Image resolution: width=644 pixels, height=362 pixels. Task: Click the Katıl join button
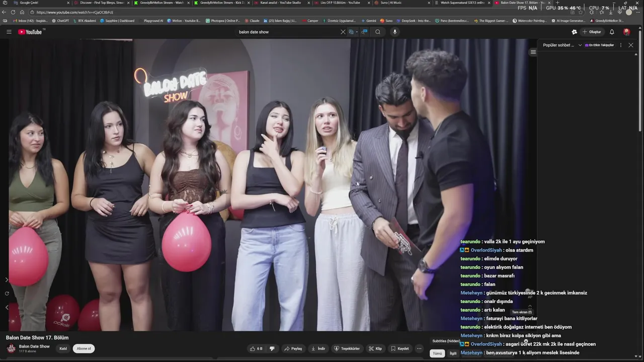coord(63,348)
